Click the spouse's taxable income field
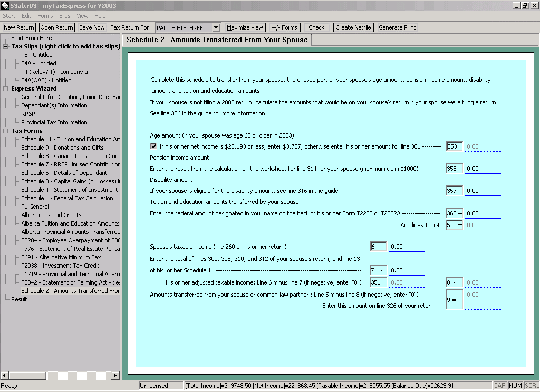 pyautogui.click(x=407, y=247)
